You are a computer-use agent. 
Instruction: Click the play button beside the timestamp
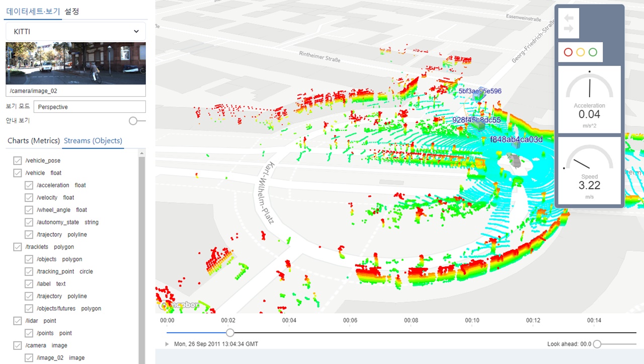tap(167, 344)
